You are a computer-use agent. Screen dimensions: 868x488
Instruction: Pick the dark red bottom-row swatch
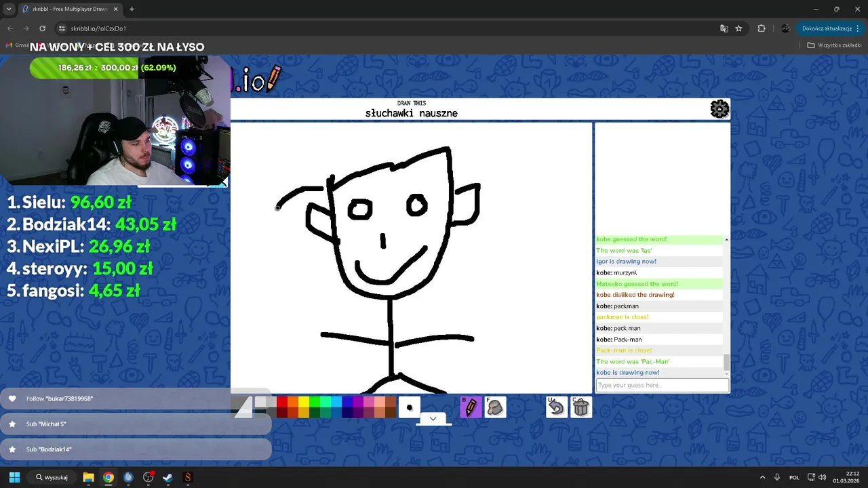(282, 413)
